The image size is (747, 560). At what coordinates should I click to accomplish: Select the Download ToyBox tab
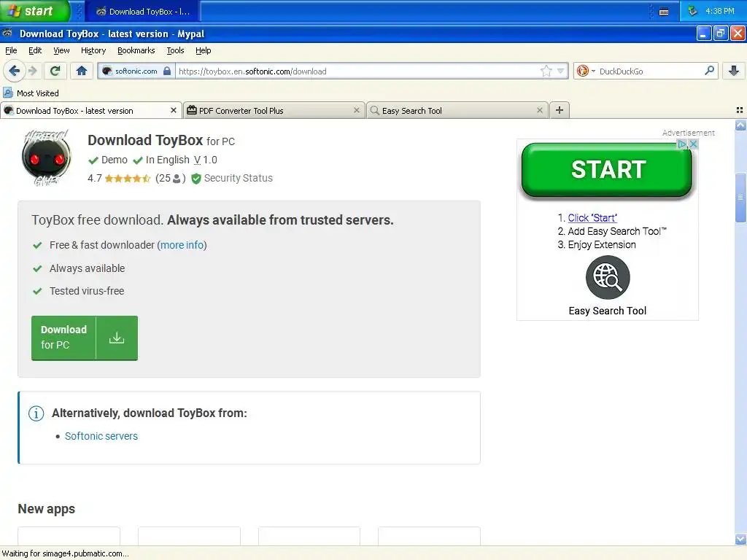(91, 110)
